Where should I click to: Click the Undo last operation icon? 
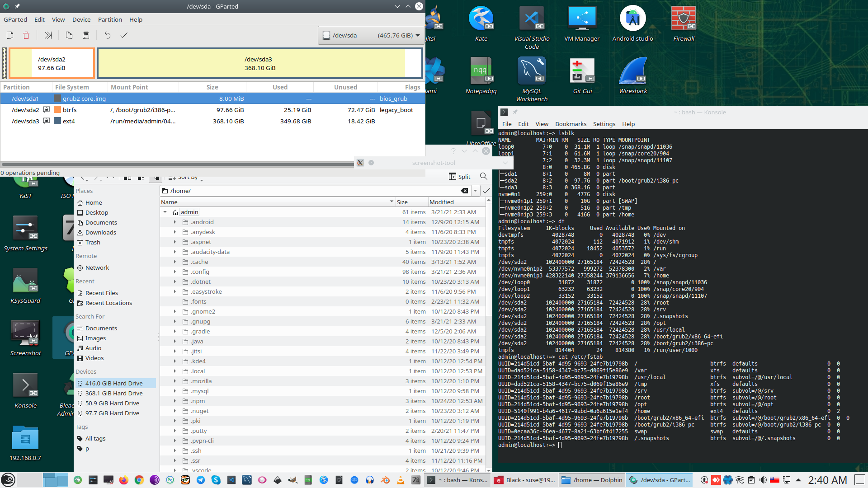pyautogui.click(x=107, y=35)
